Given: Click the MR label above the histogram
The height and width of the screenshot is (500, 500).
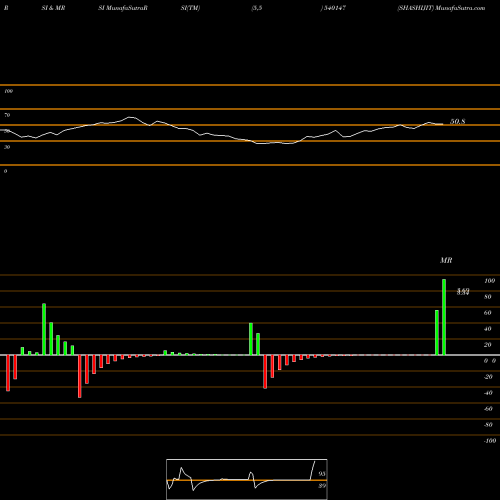Looking at the screenshot, I should [x=446, y=260].
